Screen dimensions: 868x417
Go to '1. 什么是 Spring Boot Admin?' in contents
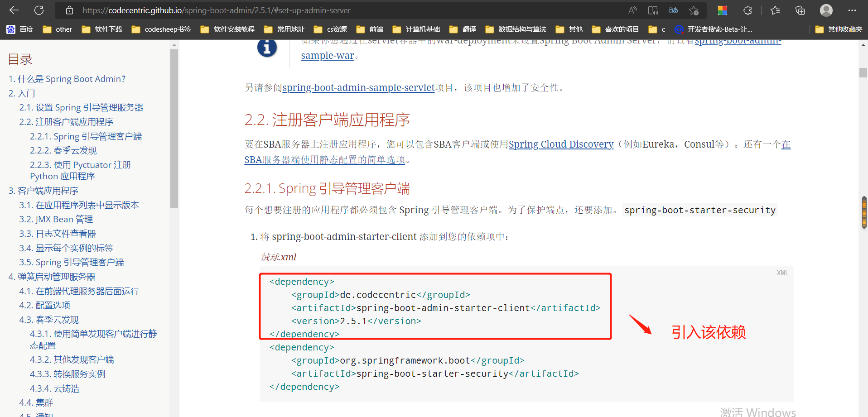[67, 79]
